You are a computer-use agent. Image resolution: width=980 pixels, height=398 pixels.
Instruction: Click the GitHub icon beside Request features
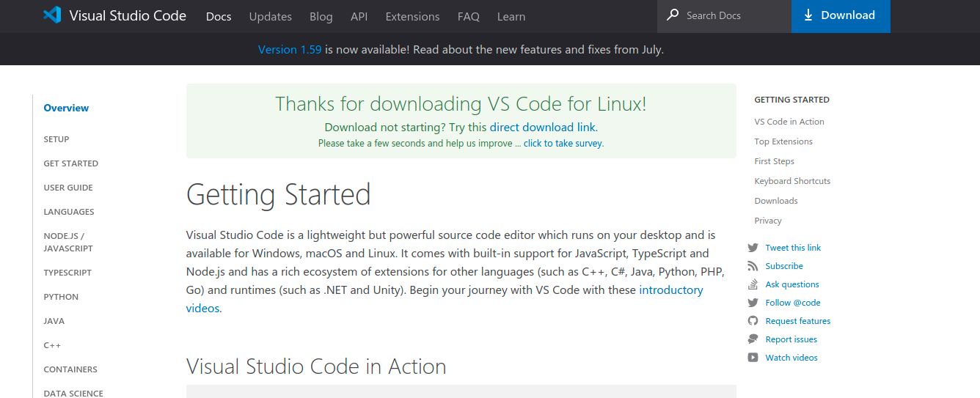pos(753,321)
